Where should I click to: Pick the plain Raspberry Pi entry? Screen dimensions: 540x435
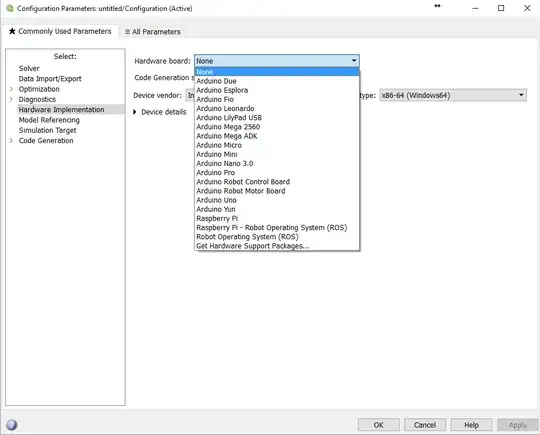277,218
